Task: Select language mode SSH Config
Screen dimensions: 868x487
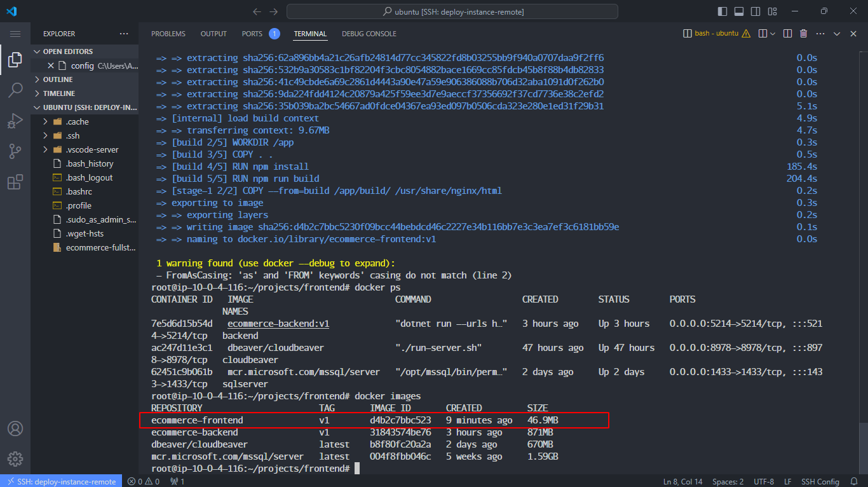Action: coord(820,481)
